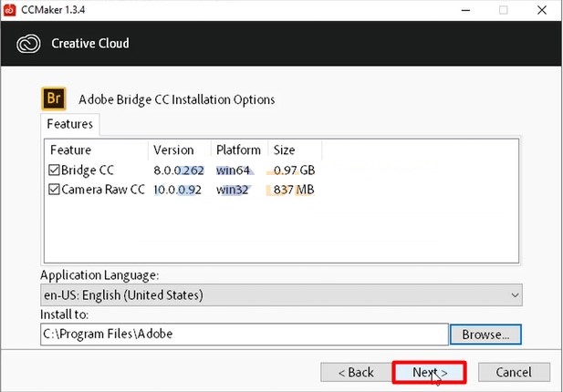563x392 pixels.
Task: Minimize the CCMaker window
Action: tap(458, 10)
